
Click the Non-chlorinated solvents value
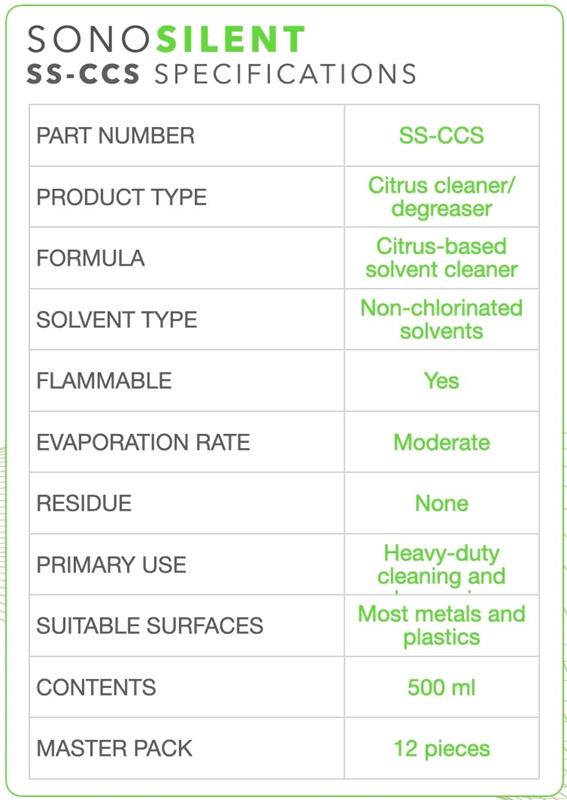point(441,319)
